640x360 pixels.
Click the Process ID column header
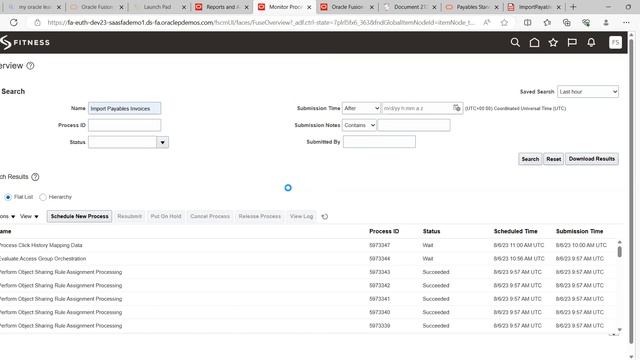click(x=384, y=231)
